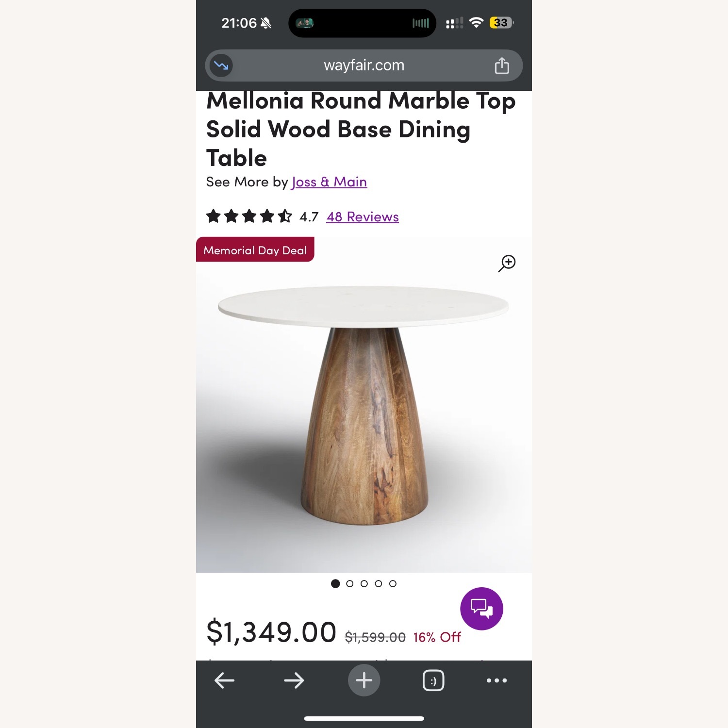Tap the battery indicator showing 33
Screen dimensions: 728x728
[x=500, y=22]
